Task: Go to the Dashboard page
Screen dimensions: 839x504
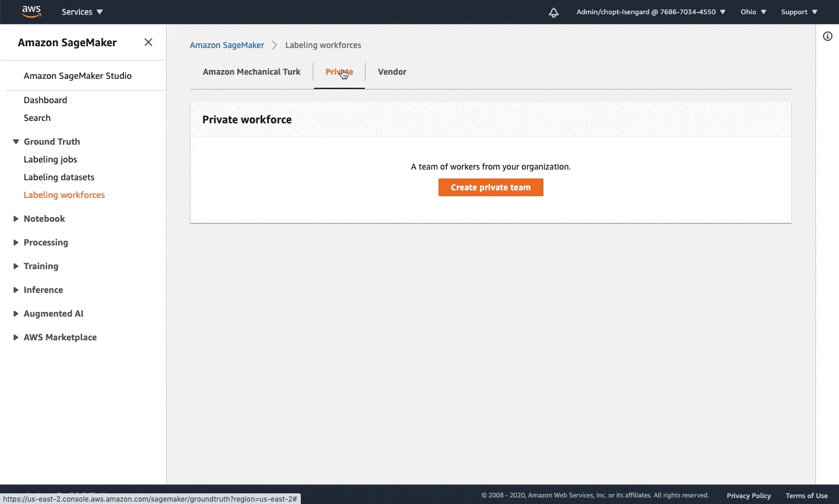Action: (x=45, y=100)
